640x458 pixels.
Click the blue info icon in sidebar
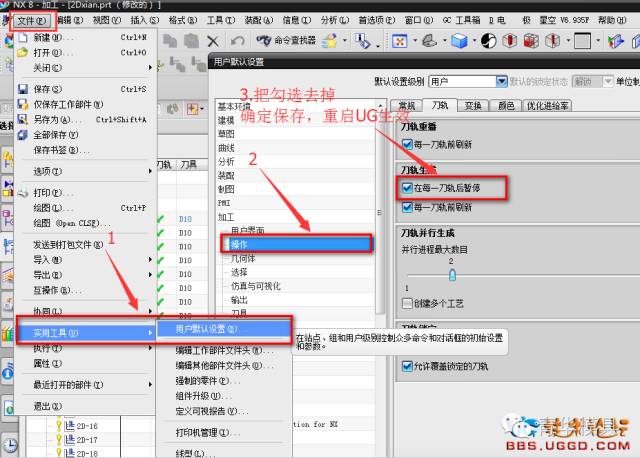(x=8, y=373)
